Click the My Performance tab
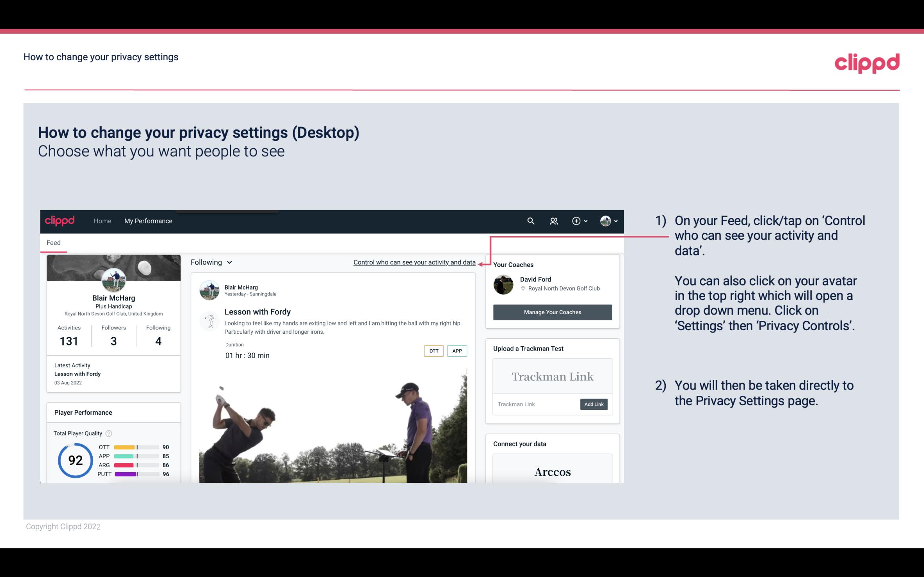924x577 pixels. 148,221
